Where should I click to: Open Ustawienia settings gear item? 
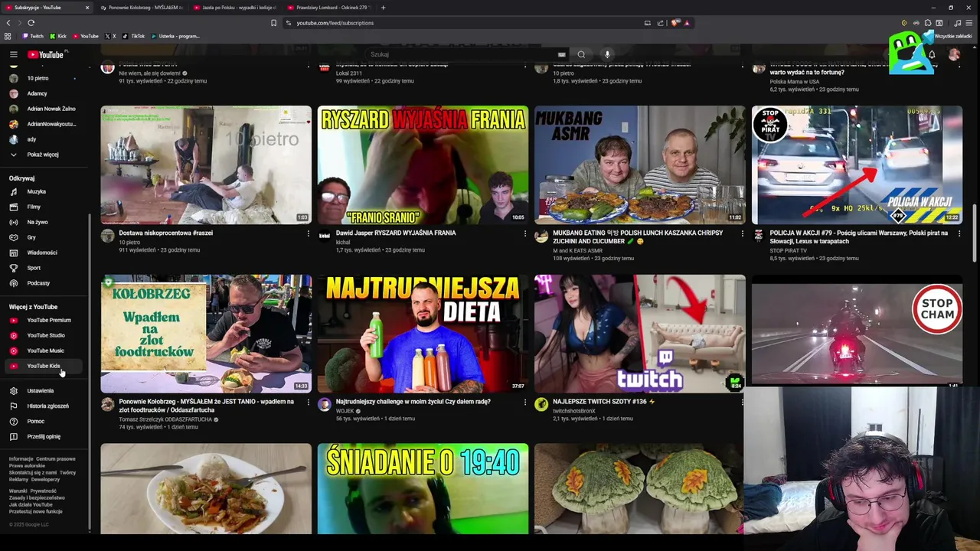[44, 390]
